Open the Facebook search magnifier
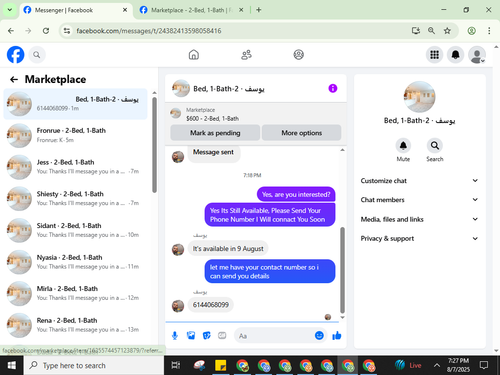Image resolution: width=500 pixels, height=375 pixels. (37, 55)
